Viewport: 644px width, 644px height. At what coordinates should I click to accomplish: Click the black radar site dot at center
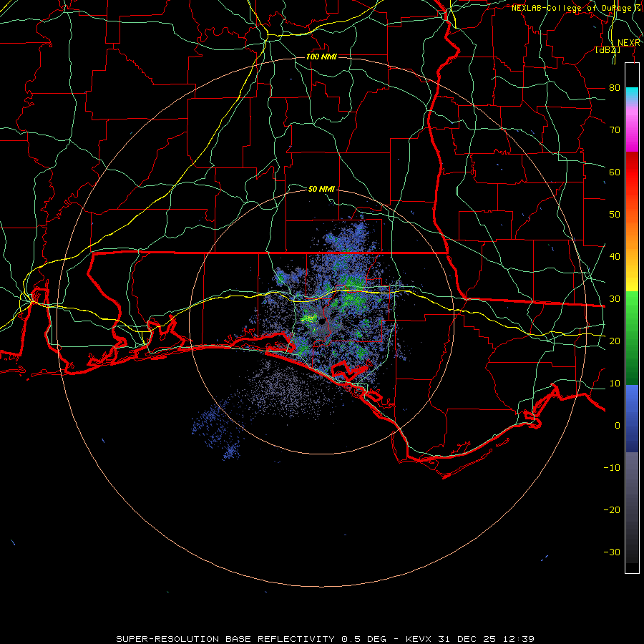tap(322, 322)
